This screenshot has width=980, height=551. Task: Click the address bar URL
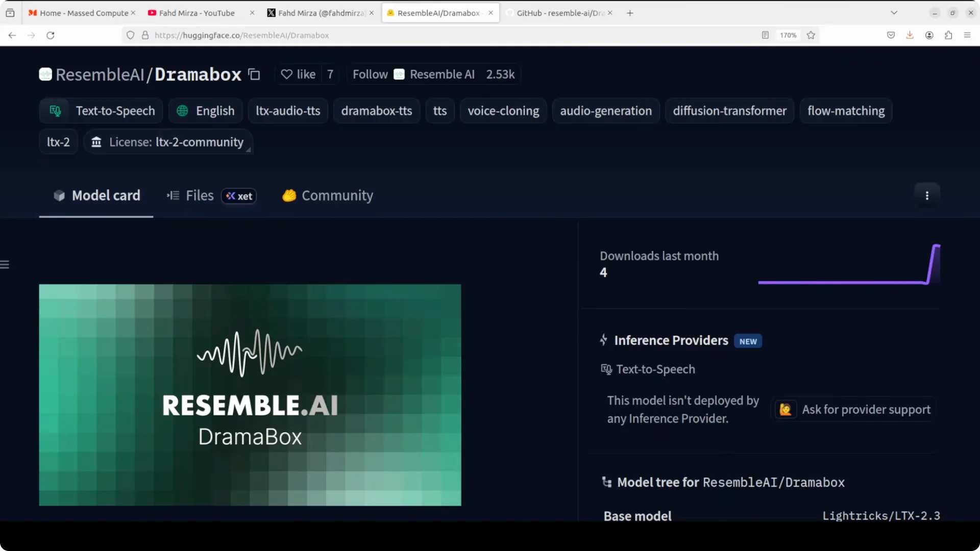(242, 35)
